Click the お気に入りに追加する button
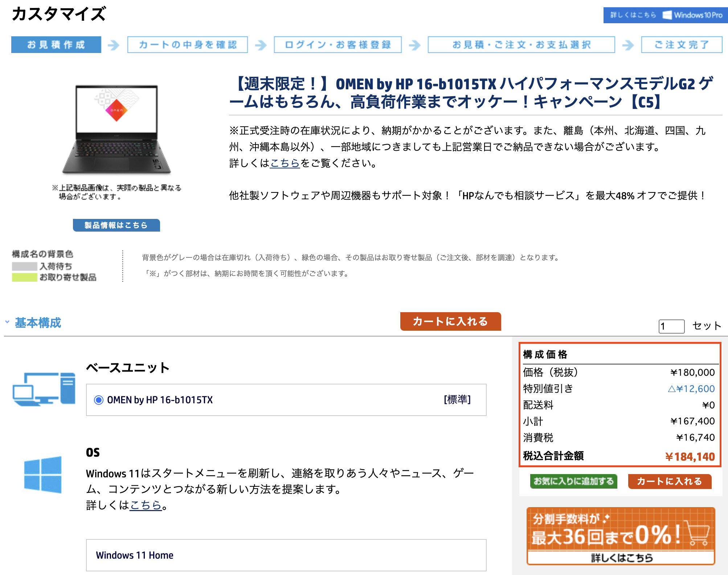 click(573, 481)
